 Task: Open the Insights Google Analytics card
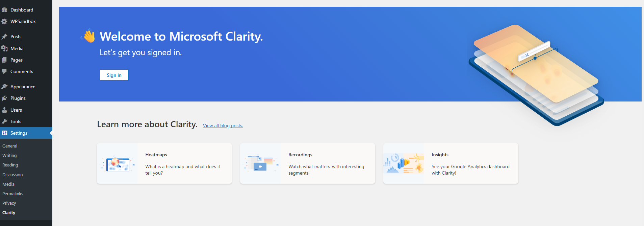[x=450, y=163]
